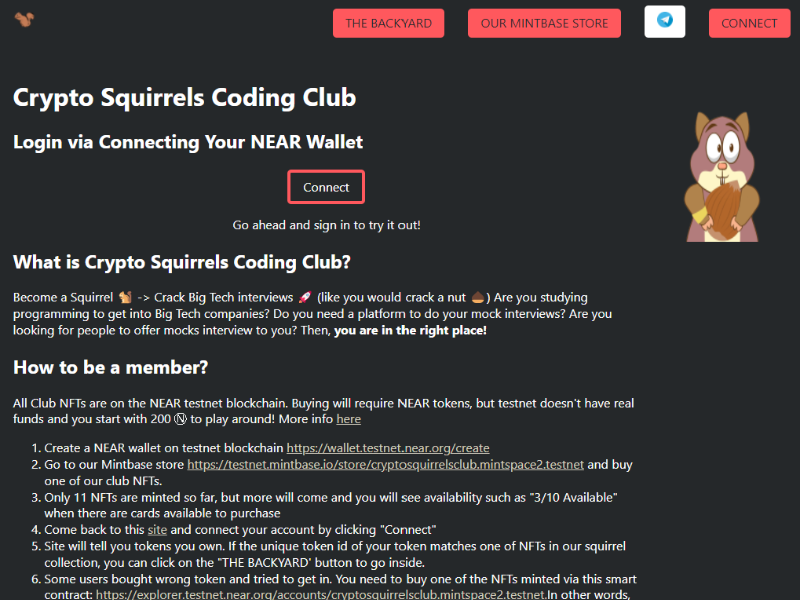The image size is (800, 600).
Task: Select the red CONNECT button in the header
Action: pyautogui.click(x=749, y=23)
